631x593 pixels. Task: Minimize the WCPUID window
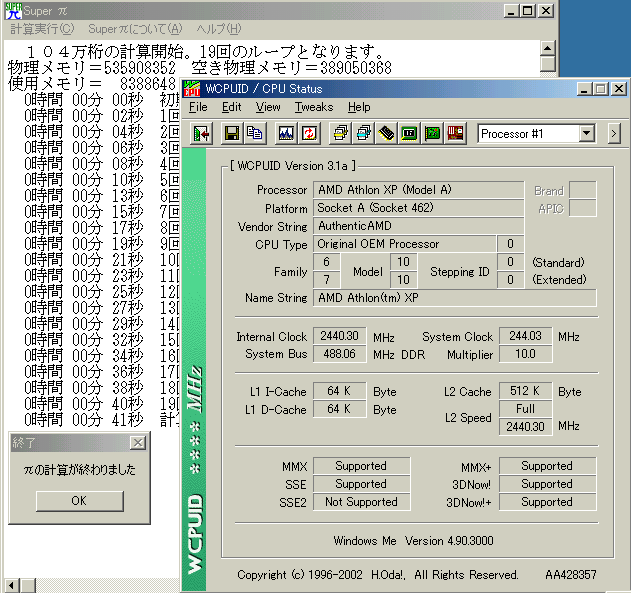584,89
